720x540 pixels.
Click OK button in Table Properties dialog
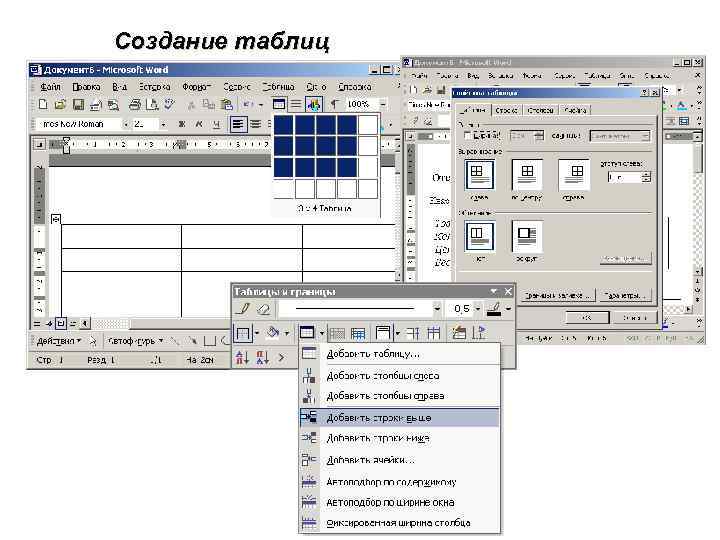tap(587, 317)
